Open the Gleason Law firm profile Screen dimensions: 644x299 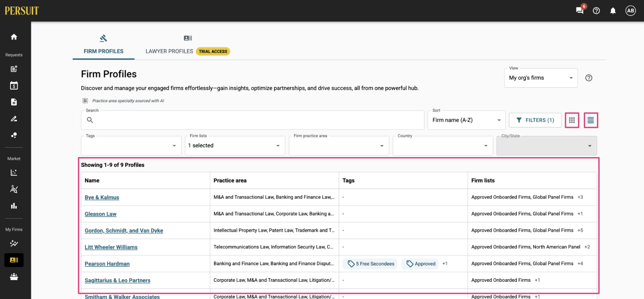tap(101, 214)
